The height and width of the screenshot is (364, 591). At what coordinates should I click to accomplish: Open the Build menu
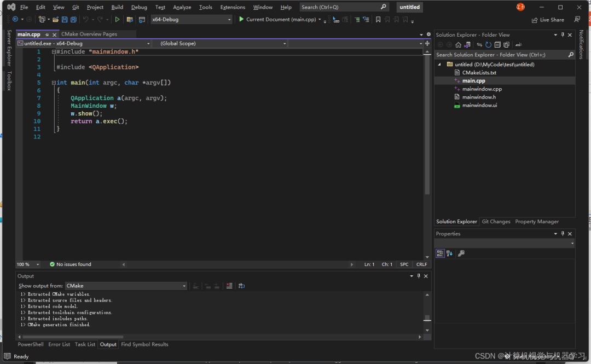coord(117,7)
